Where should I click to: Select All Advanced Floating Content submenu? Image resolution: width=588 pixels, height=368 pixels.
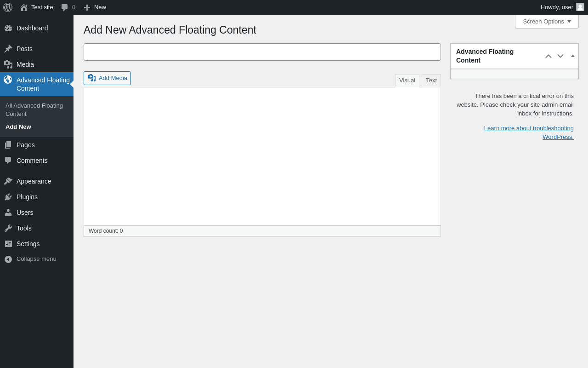tap(34, 109)
